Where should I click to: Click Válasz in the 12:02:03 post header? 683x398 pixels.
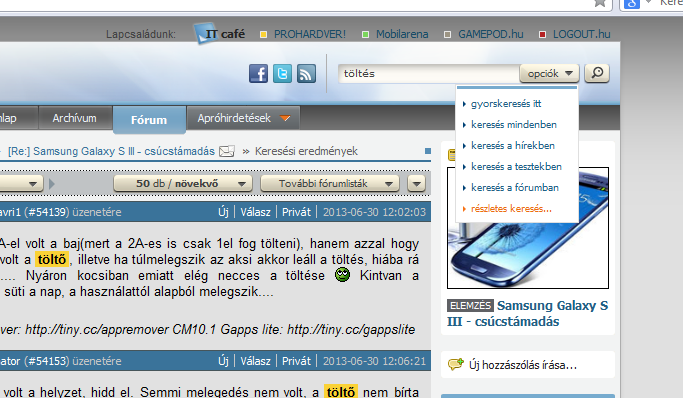click(255, 212)
